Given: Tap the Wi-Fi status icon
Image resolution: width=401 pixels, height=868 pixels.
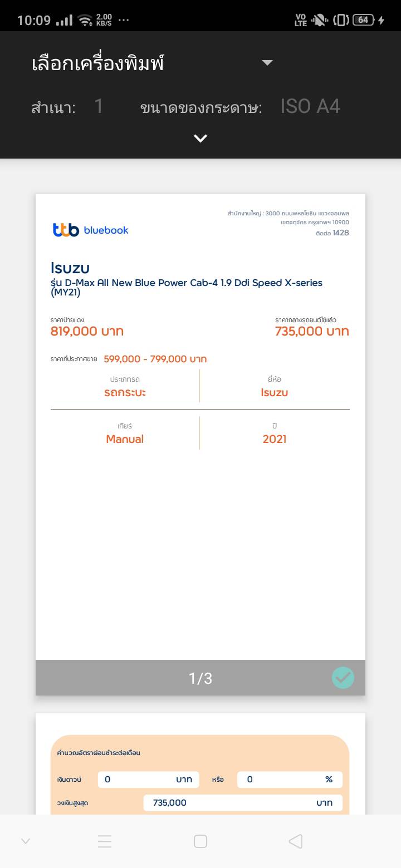Looking at the screenshot, I should [x=85, y=21].
